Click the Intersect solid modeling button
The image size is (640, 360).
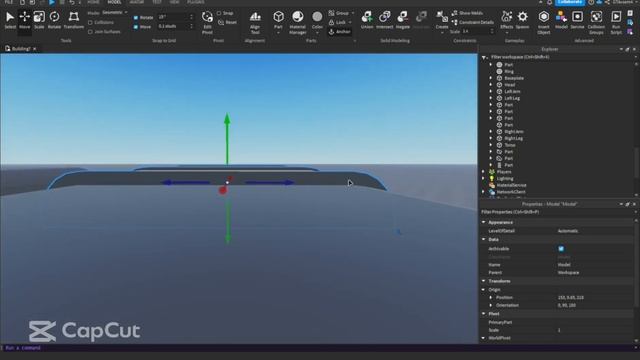[384, 20]
